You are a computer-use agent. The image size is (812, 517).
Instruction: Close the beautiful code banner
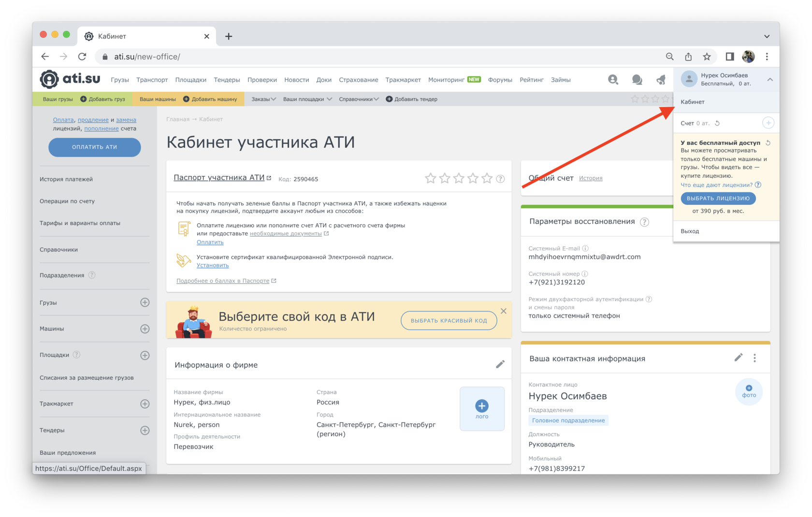click(x=503, y=311)
